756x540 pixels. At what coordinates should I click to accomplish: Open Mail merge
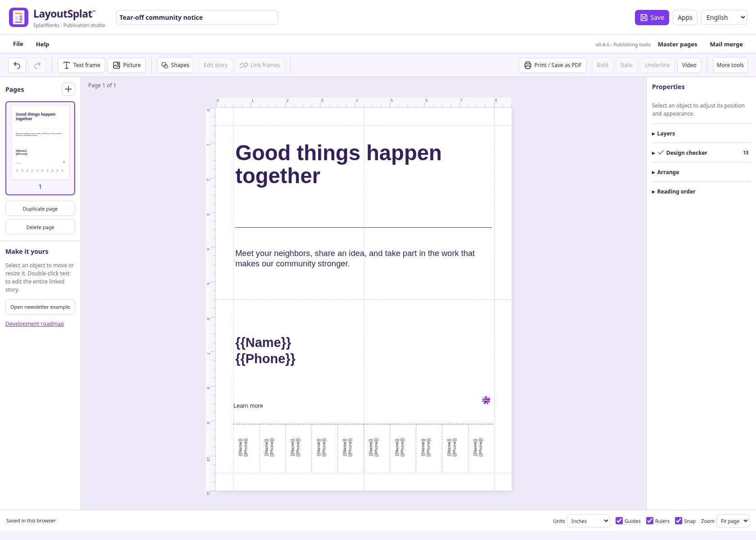tap(726, 44)
